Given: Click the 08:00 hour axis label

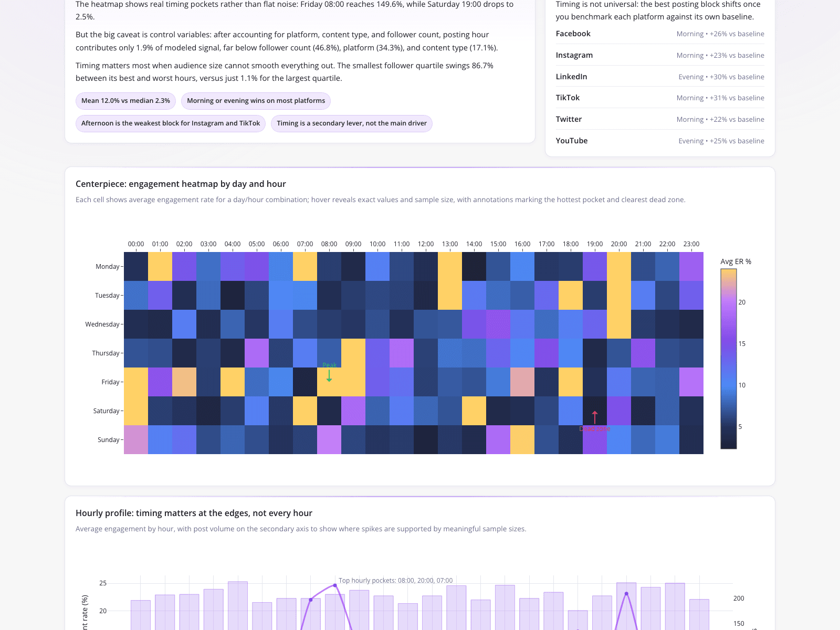Looking at the screenshot, I should pyautogui.click(x=329, y=244).
